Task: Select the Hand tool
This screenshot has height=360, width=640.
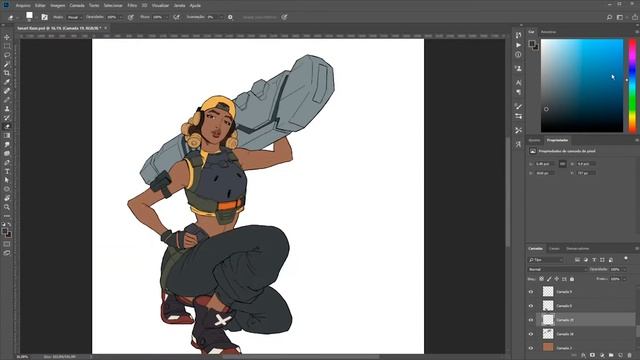Action: coord(7,198)
